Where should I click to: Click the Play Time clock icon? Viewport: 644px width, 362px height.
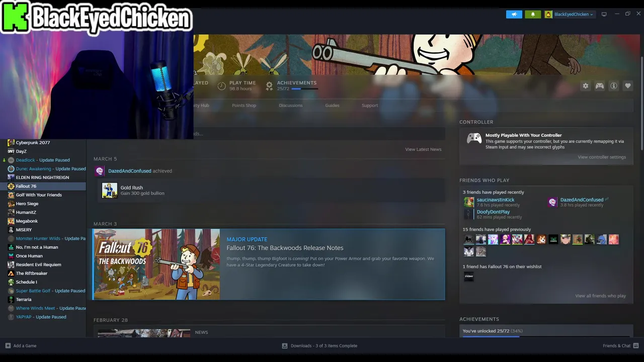221,86
